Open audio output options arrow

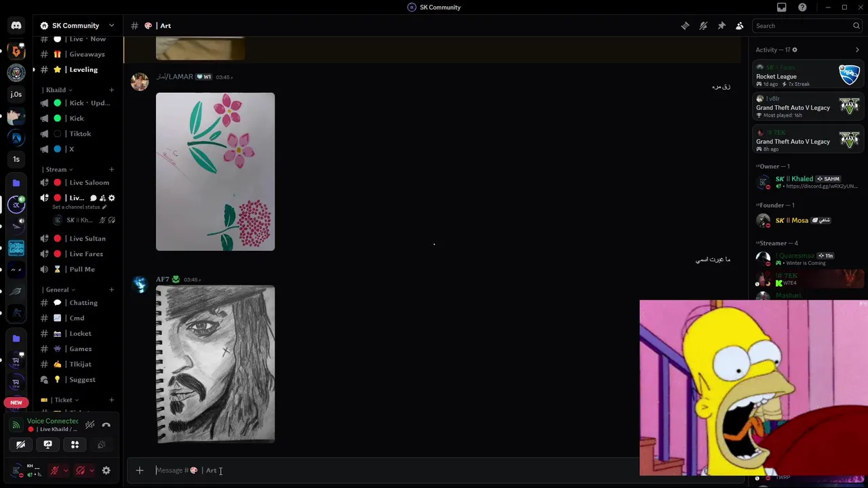(x=92, y=470)
